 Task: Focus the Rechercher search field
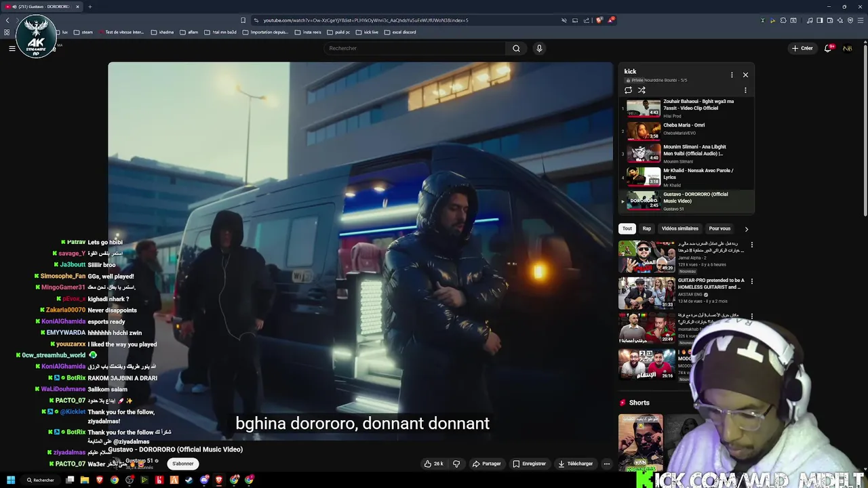click(x=415, y=48)
